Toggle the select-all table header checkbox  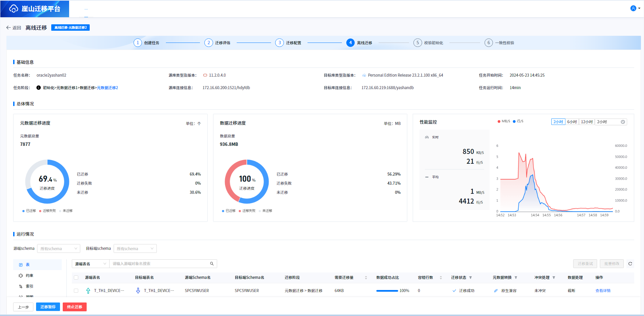[x=76, y=278]
